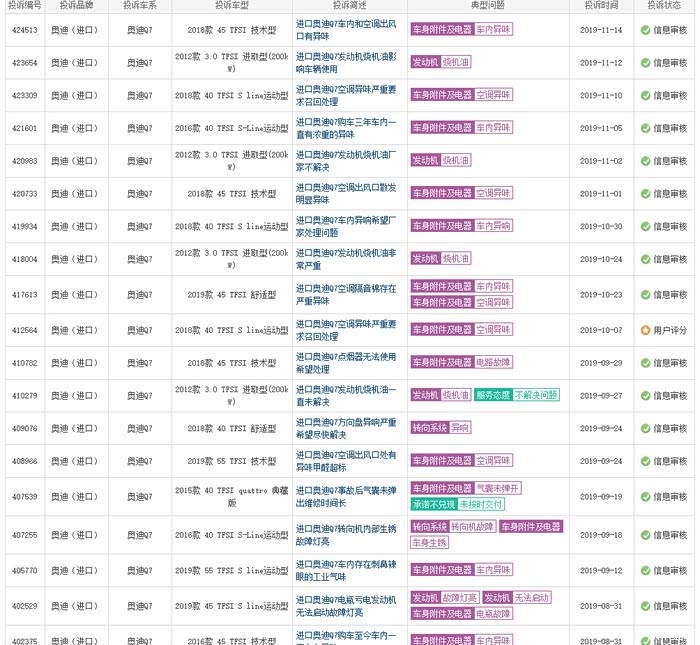Click green check status icon in row 420733
700x645 pixels.
(645, 194)
